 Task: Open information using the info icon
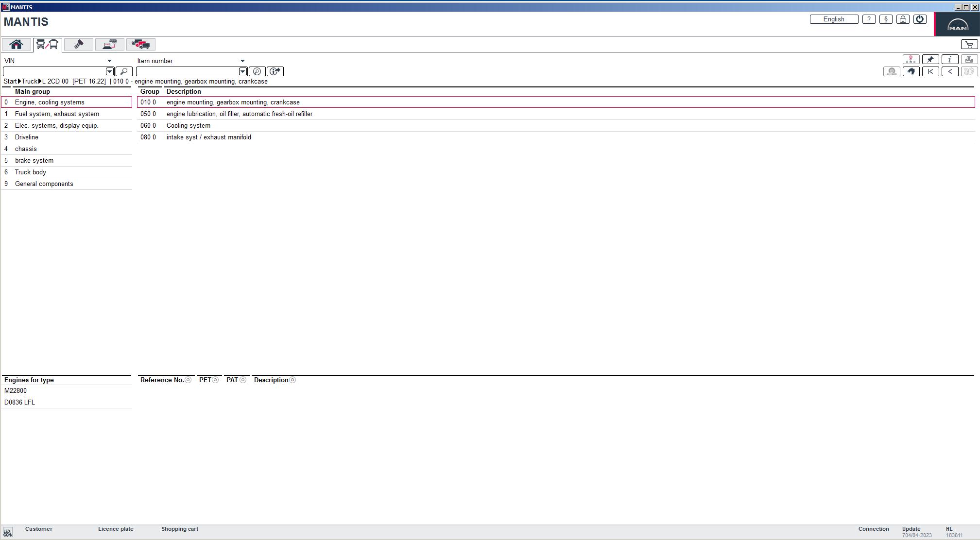tap(949, 59)
